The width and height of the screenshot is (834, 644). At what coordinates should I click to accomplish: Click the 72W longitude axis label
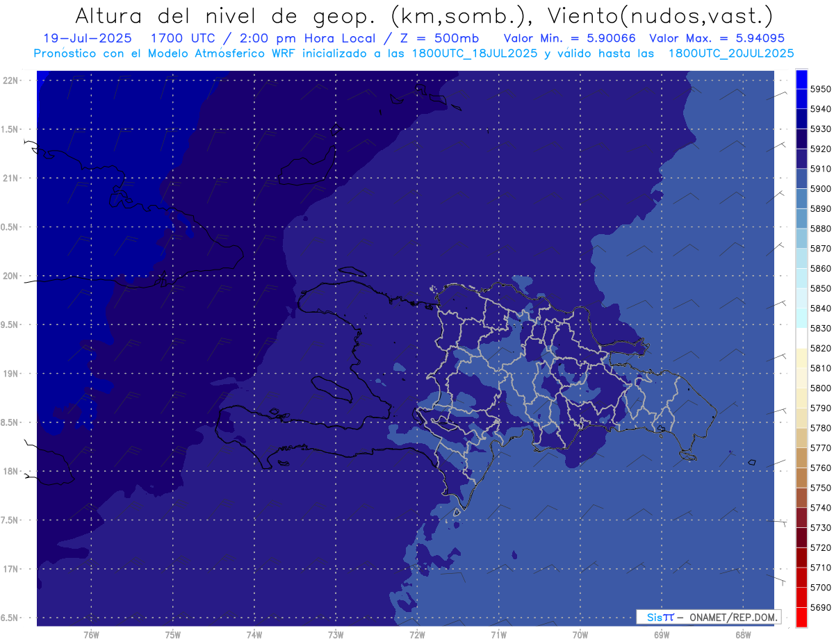[x=417, y=634]
